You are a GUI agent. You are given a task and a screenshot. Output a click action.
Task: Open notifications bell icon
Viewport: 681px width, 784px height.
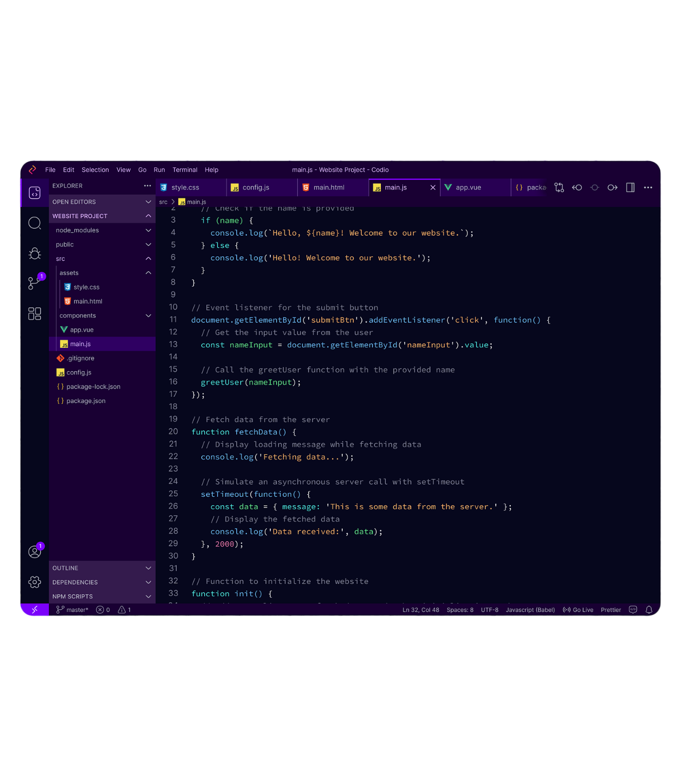649,610
